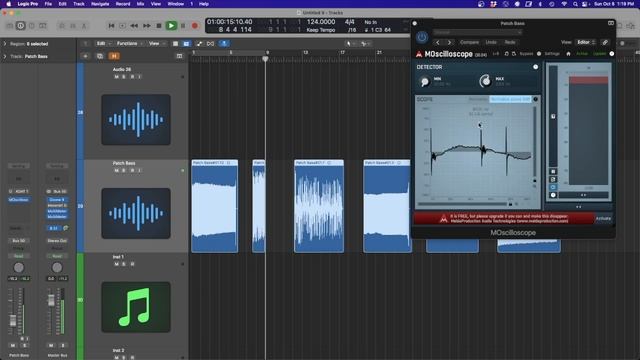The width and height of the screenshot is (640, 360).
Task: Expand the Region inspector disclosure triangle
Action: 5,43
